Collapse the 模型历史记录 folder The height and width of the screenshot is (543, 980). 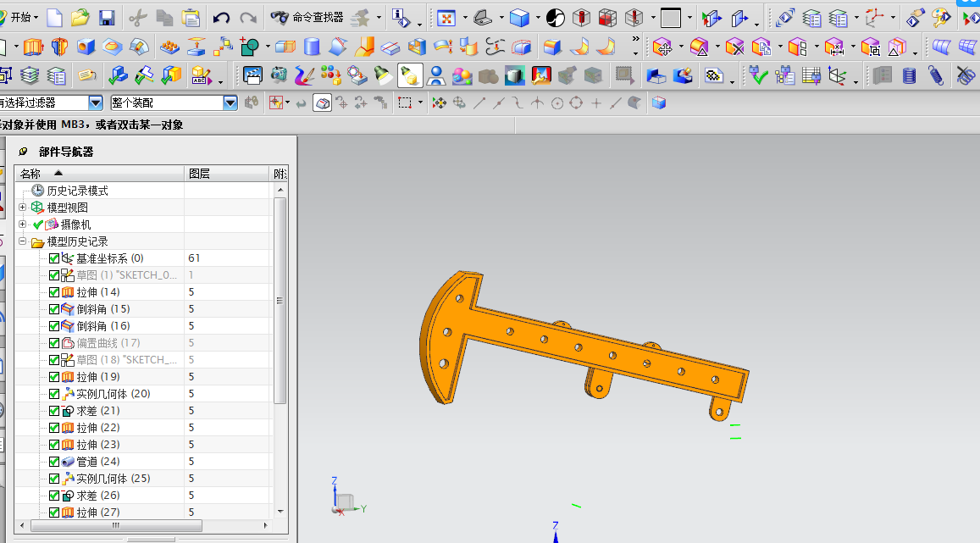23,241
